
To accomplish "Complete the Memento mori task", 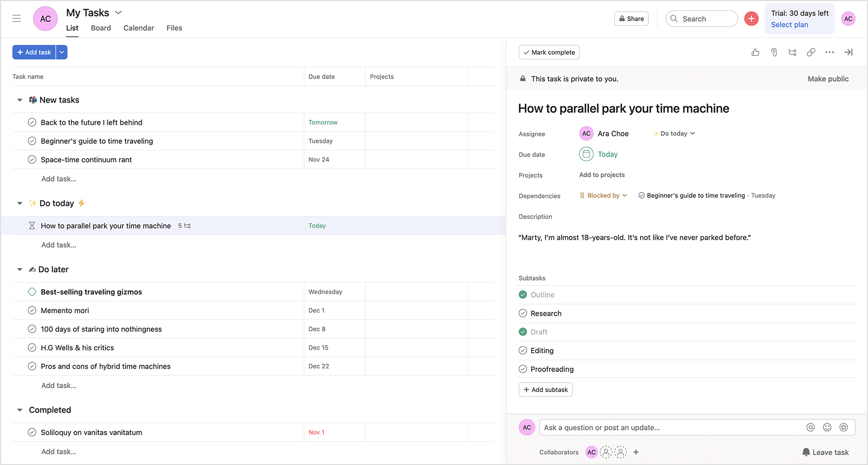I will [32, 311].
